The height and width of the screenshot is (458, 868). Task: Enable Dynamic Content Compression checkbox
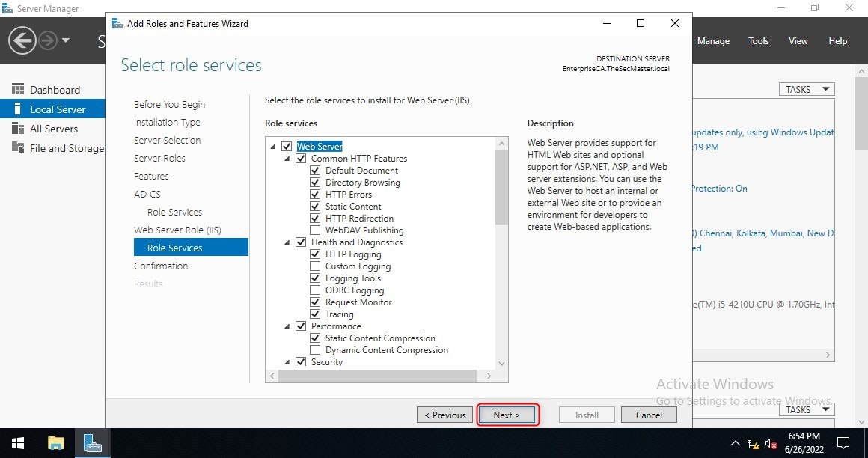coord(315,350)
